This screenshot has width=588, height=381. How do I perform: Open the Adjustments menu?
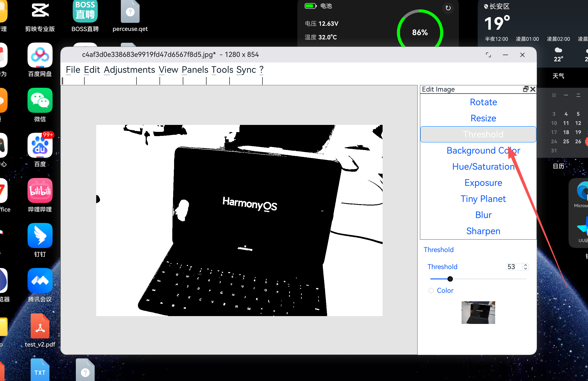click(130, 70)
